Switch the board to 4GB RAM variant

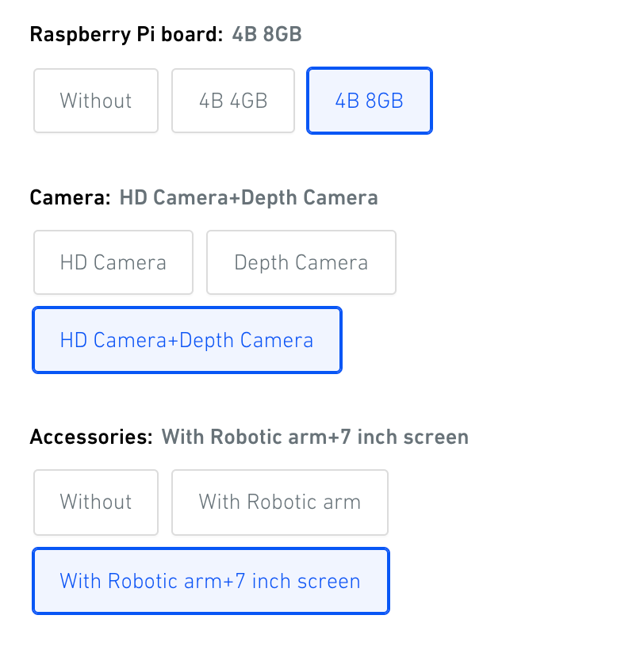[233, 101]
